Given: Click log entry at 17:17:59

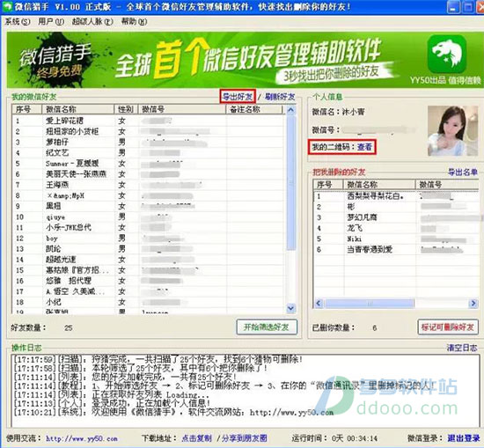Looking at the screenshot, I should pyautogui.click(x=158, y=359).
